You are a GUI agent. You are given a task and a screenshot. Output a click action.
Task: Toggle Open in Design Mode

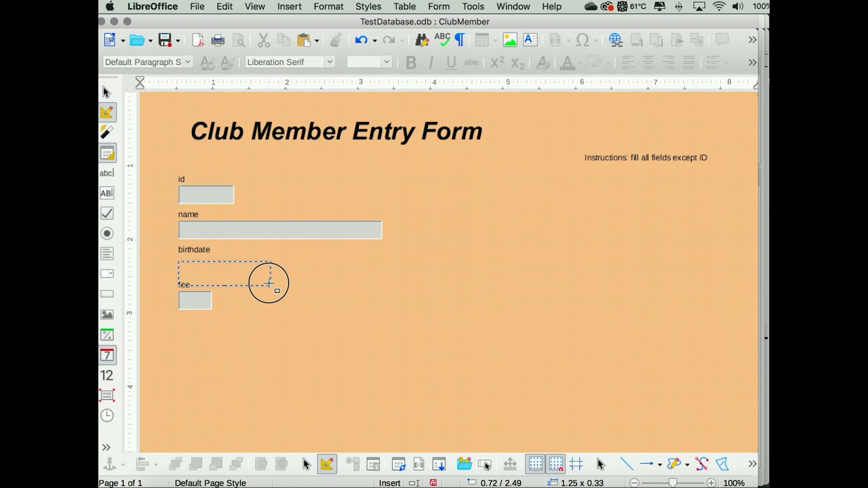click(464, 464)
